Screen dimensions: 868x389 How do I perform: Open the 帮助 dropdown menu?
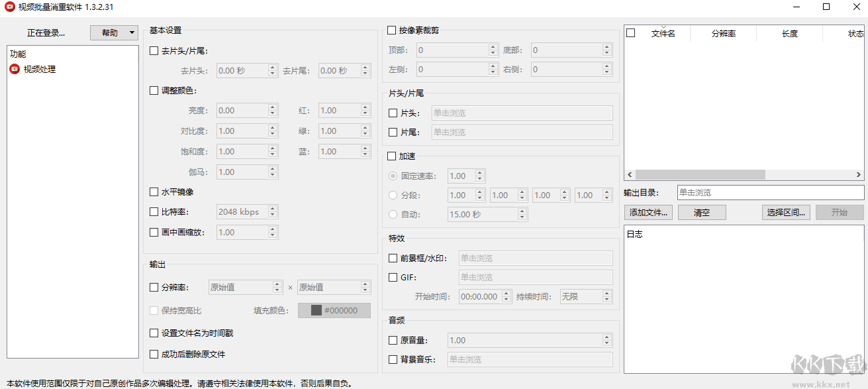113,32
